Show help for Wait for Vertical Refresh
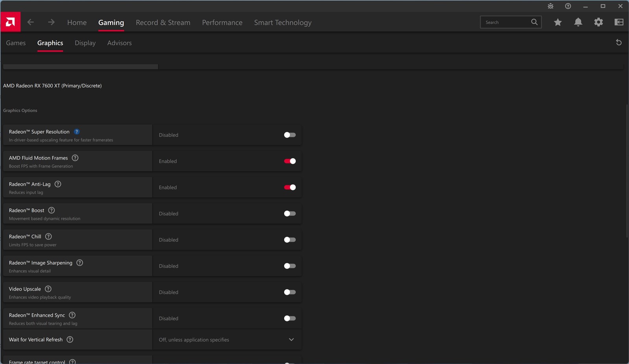The image size is (629, 364). tap(70, 339)
